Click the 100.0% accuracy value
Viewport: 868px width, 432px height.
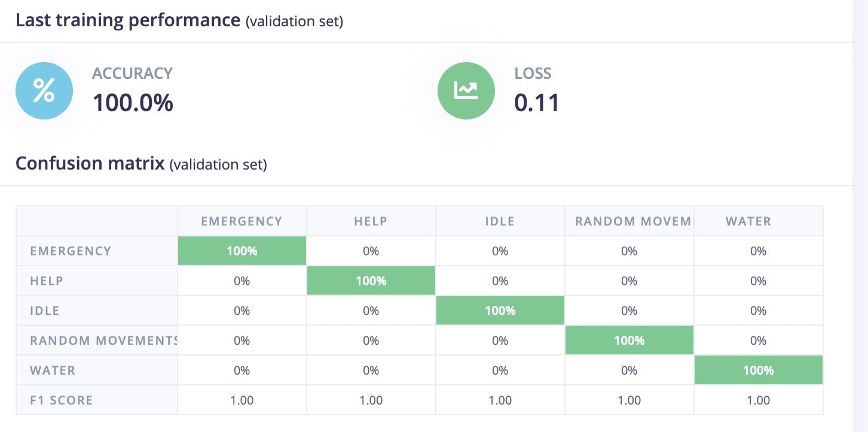click(x=133, y=103)
